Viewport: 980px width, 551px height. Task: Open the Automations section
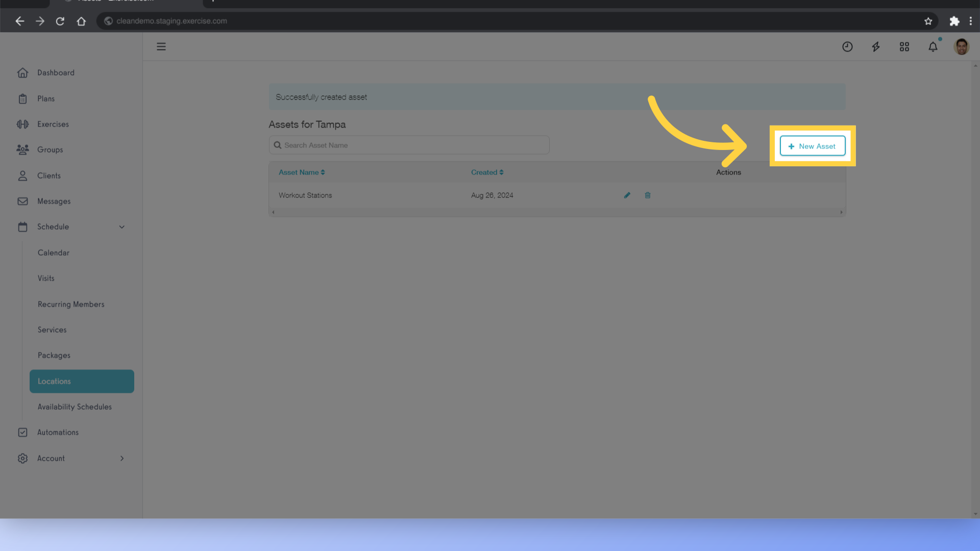[x=58, y=432]
